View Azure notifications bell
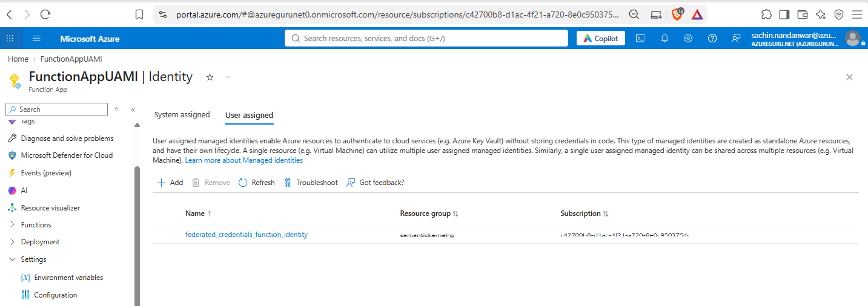 pyautogui.click(x=664, y=38)
